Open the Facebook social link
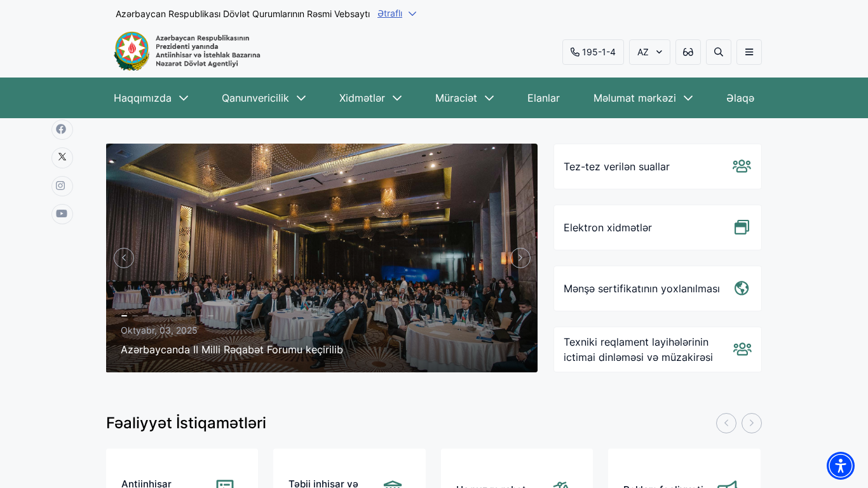Viewport: 868px width, 488px height. pyautogui.click(x=62, y=129)
